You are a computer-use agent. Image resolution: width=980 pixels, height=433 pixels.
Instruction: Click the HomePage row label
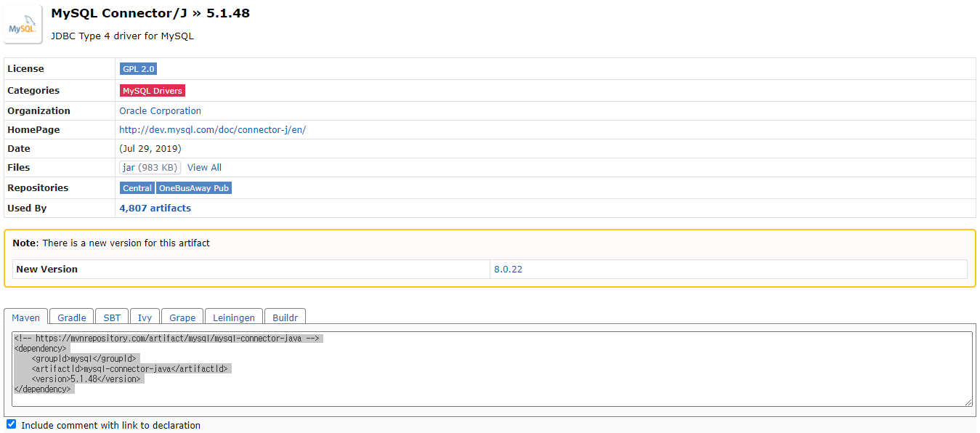click(33, 130)
